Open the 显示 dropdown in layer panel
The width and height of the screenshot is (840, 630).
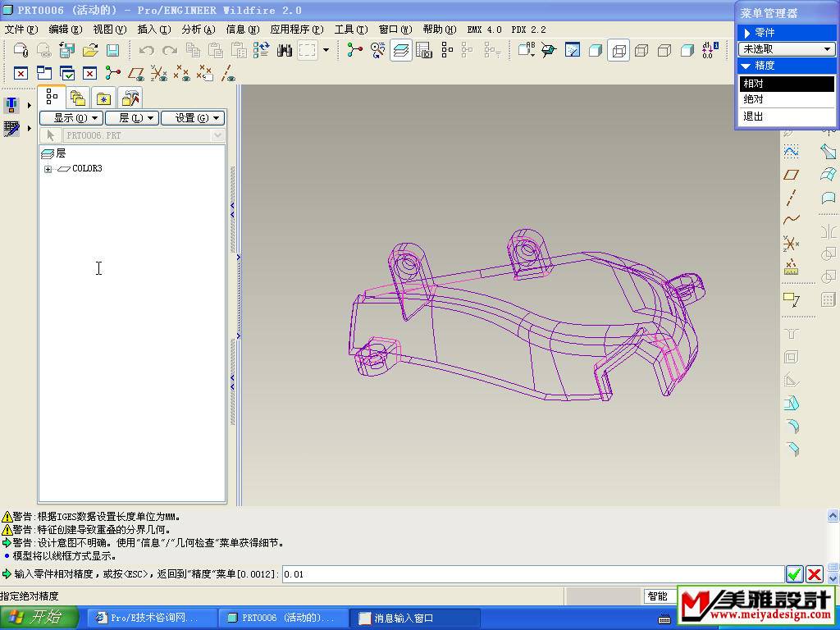pos(71,118)
